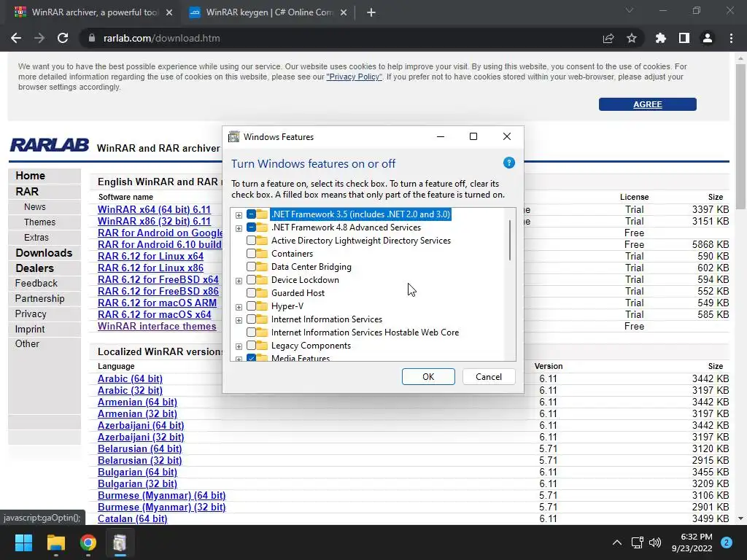The image size is (747, 560).
Task: Expand Device Lockdown tree node
Action: click(x=239, y=281)
